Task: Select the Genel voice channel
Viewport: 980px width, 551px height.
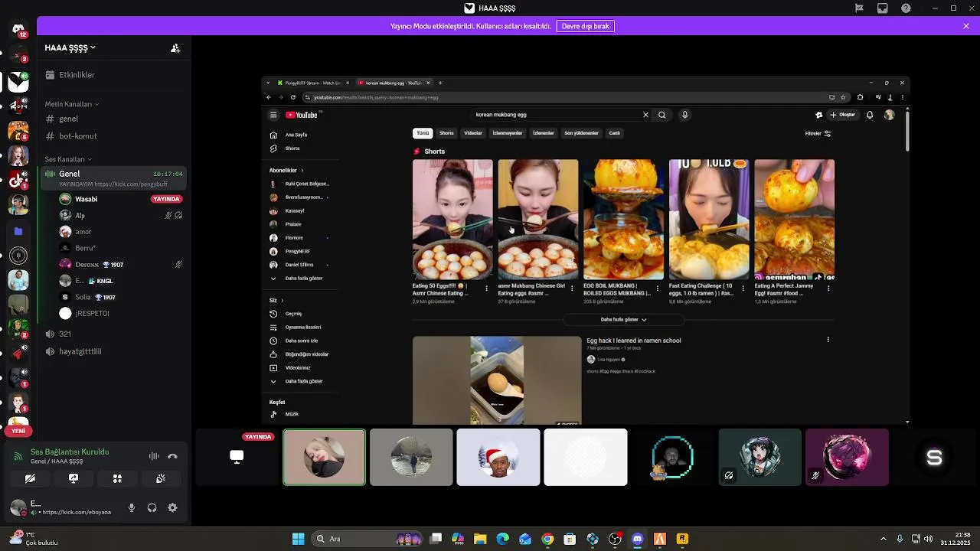Action: (x=113, y=178)
